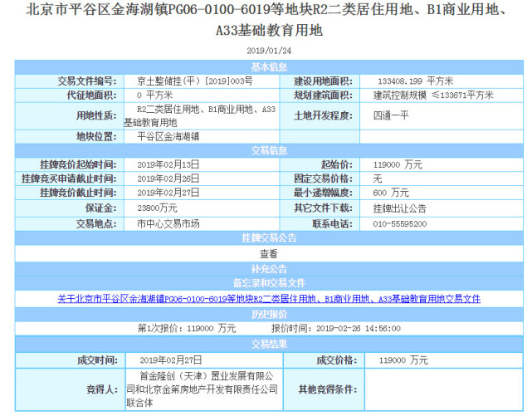The height and width of the screenshot is (416, 532).
Task: Click the 补充公告 section header
Action: (x=269, y=269)
